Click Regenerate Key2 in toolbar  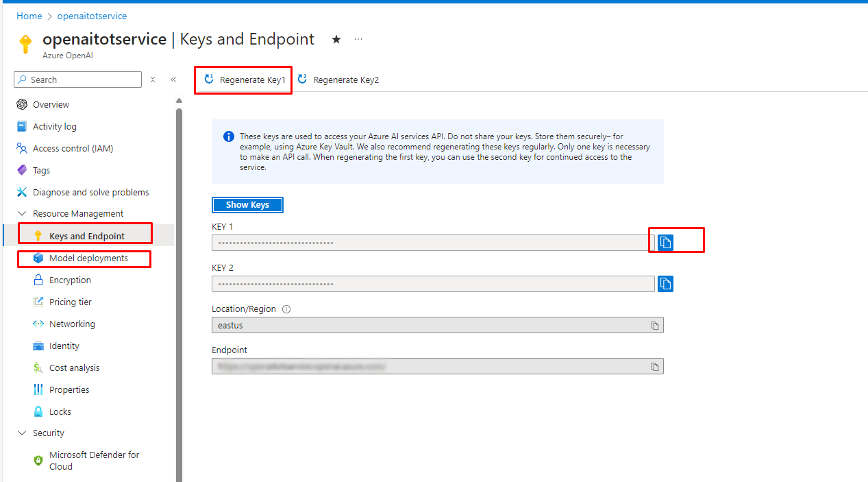[x=338, y=80]
